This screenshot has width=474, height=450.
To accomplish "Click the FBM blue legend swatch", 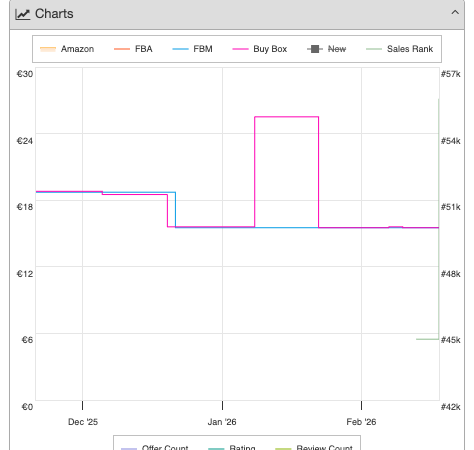I will [x=181, y=49].
